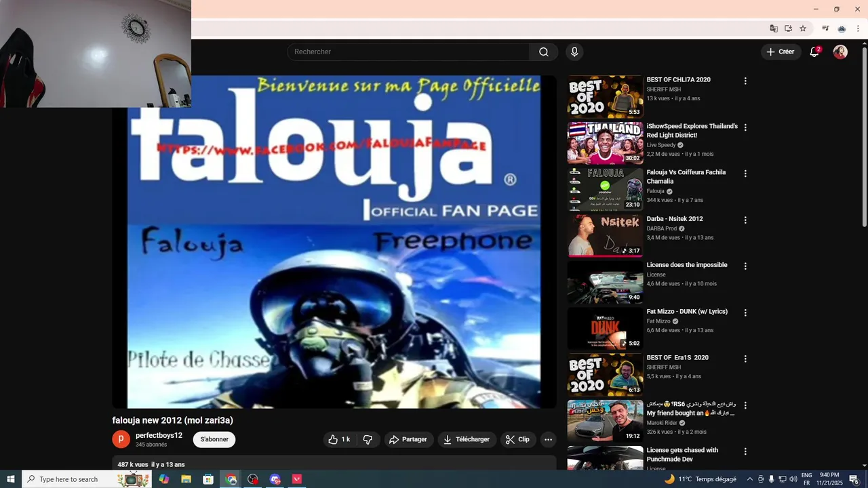This screenshot has height=488, width=868.
Task: Click the Google Translate icon in address bar
Action: pos(774,28)
